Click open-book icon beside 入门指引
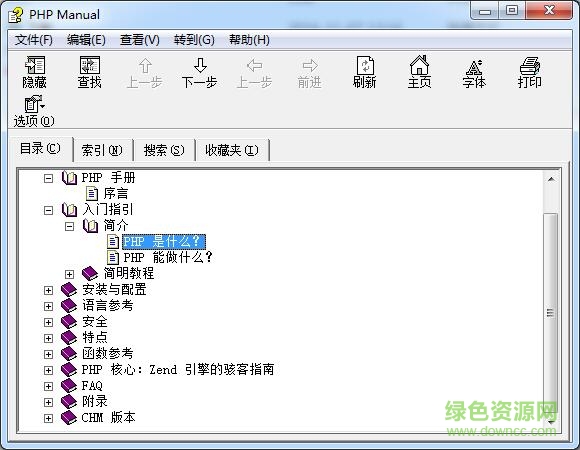The image size is (580, 450). coord(70,210)
